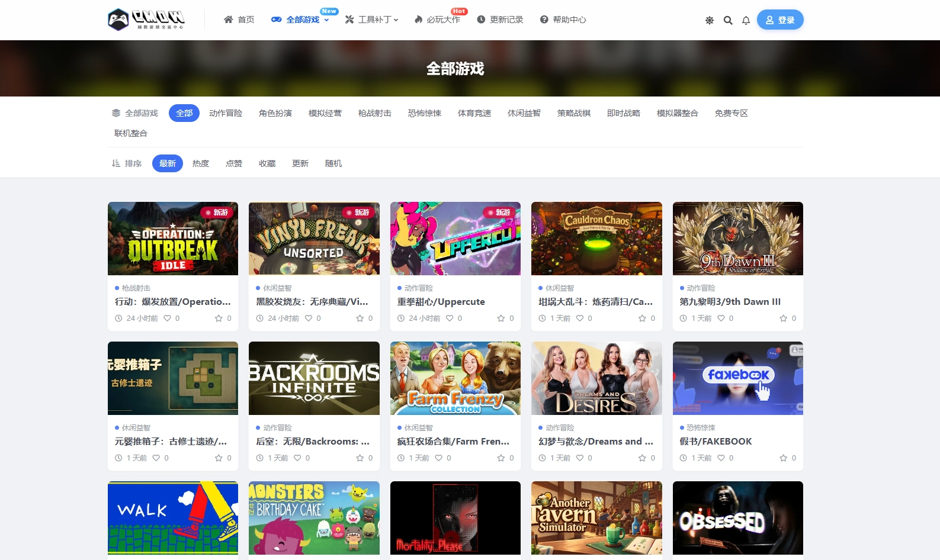Open the Backrooms Infinite cover thumbnail
Image resolution: width=940 pixels, height=560 pixels.
[x=314, y=378]
